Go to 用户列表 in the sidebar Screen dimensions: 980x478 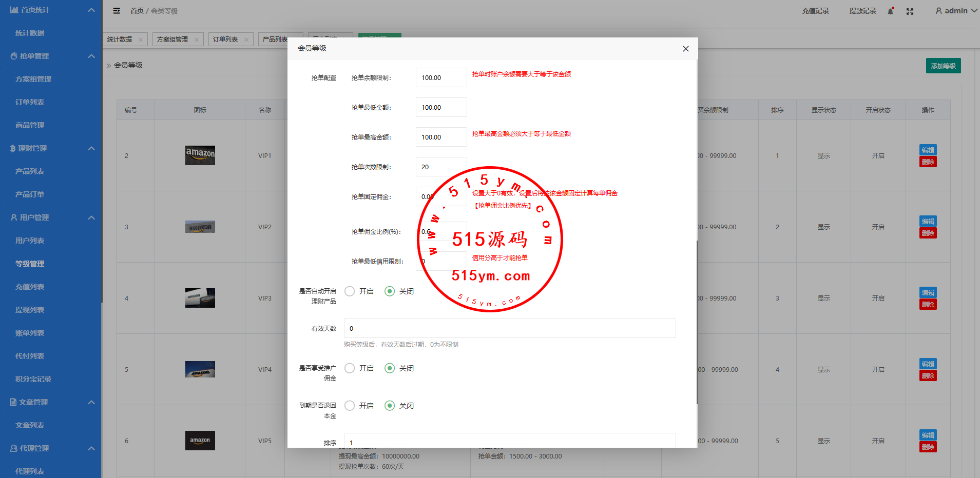click(30, 241)
